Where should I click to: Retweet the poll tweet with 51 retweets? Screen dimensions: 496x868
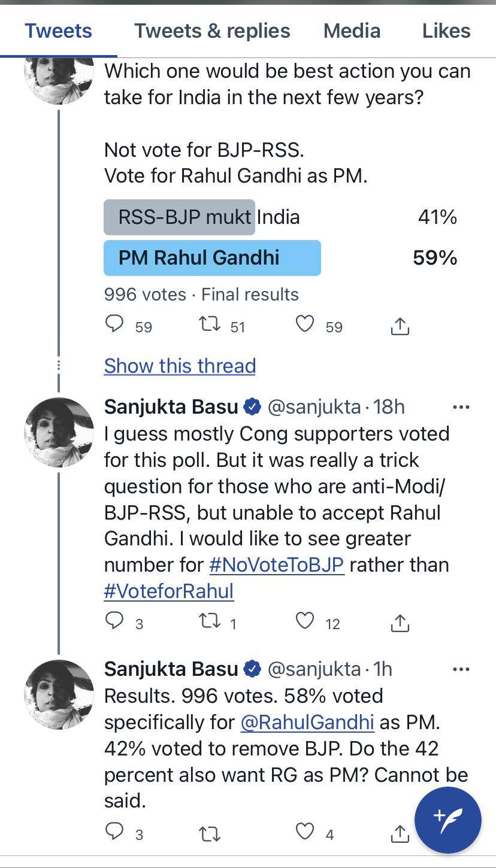pyautogui.click(x=209, y=324)
